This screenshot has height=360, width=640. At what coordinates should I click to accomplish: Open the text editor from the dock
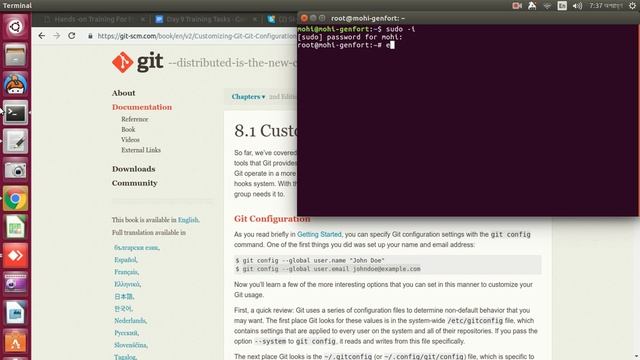[x=16, y=141]
